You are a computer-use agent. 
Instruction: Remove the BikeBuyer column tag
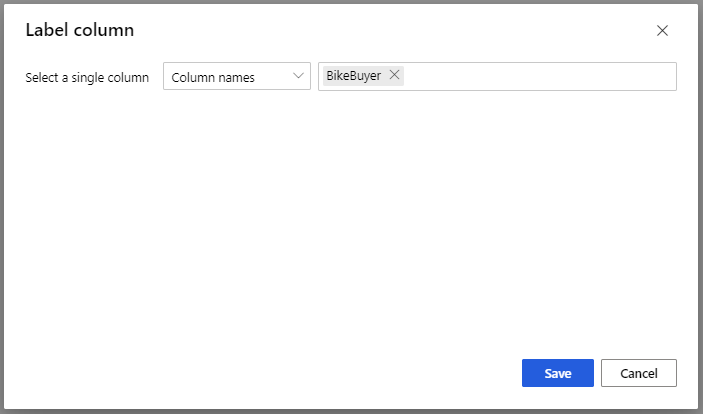click(394, 76)
